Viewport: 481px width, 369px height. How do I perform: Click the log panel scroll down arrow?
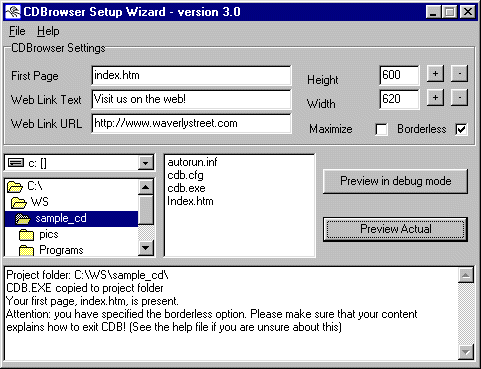pyautogui.click(x=466, y=352)
